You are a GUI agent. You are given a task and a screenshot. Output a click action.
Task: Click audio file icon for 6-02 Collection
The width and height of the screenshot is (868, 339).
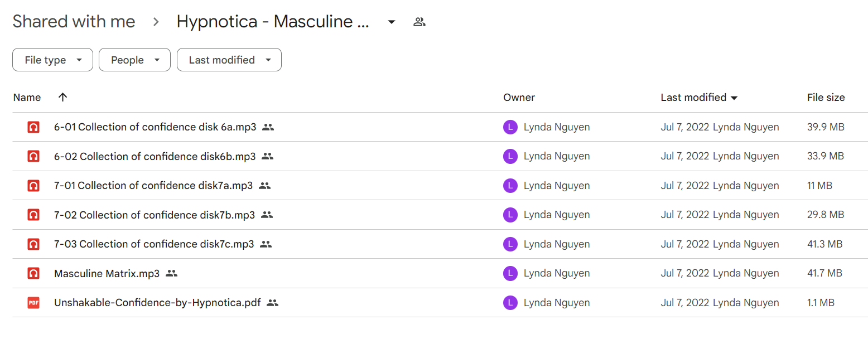[x=33, y=157]
